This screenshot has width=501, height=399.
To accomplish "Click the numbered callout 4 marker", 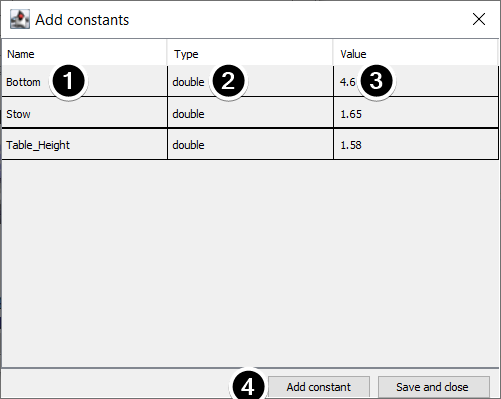I will pyautogui.click(x=248, y=386).
